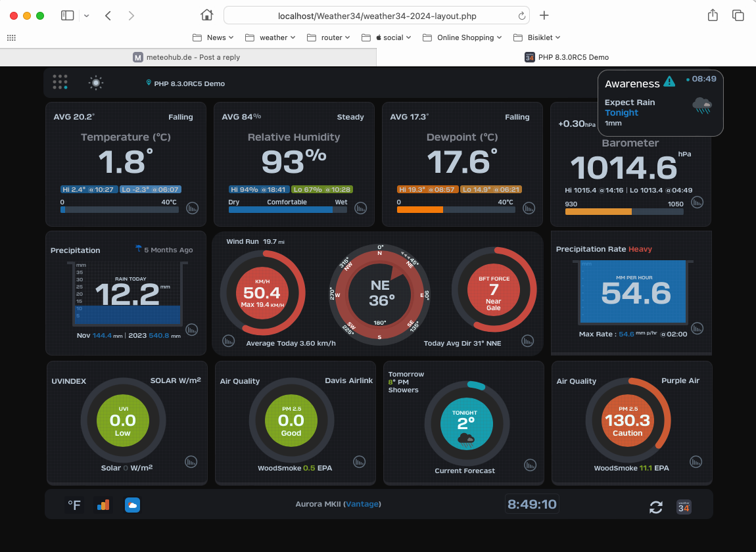Click the 50.4 KM/H wind speed gauge
The width and height of the screenshot is (756, 552).
(262, 292)
